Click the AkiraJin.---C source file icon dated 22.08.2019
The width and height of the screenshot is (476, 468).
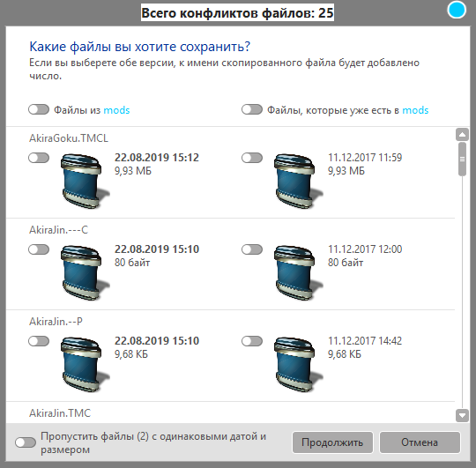click(85, 272)
